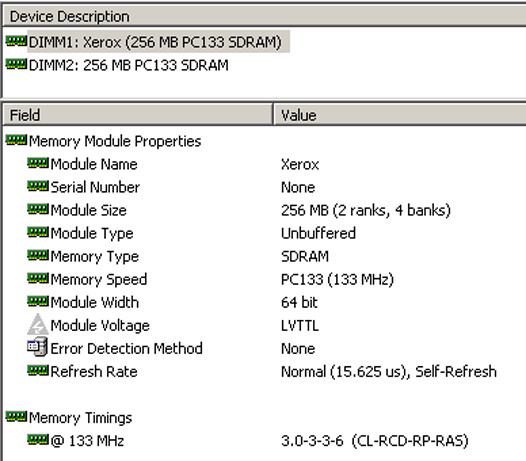The height and width of the screenshot is (461, 526).
Task: Select the DIMM2 256 MB PC133 entry
Action: 128,65
